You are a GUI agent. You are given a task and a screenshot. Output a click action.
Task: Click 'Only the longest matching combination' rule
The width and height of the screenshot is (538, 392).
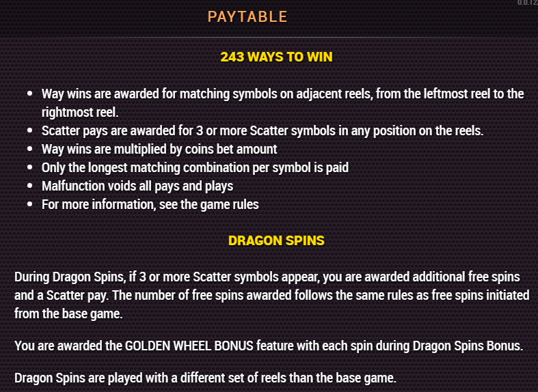[146, 168]
